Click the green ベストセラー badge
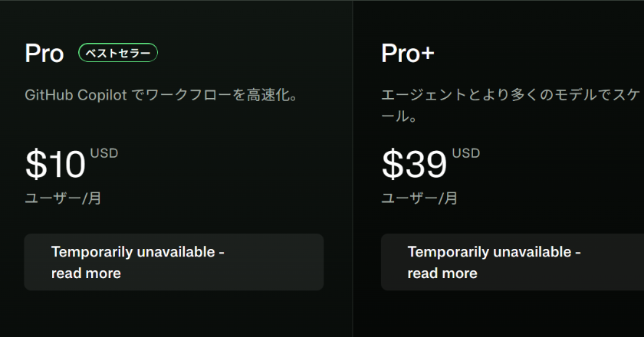 pos(118,53)
